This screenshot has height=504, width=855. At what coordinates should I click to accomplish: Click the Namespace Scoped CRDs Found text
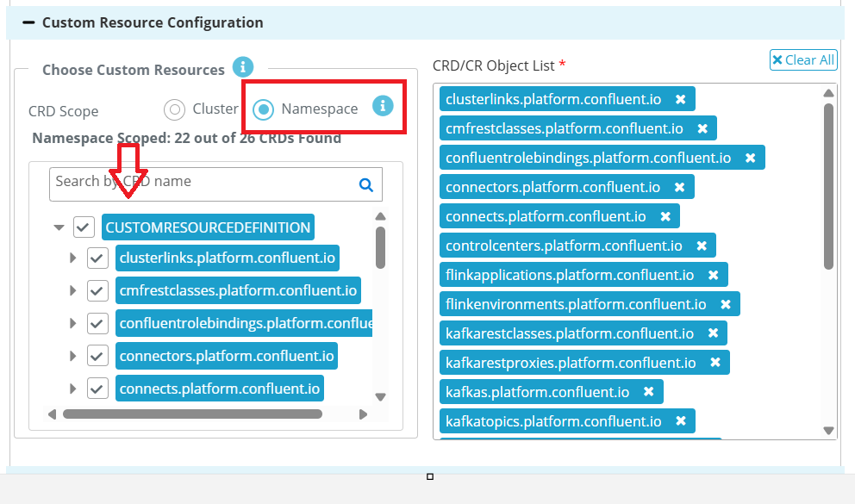(x=186, y=139)
